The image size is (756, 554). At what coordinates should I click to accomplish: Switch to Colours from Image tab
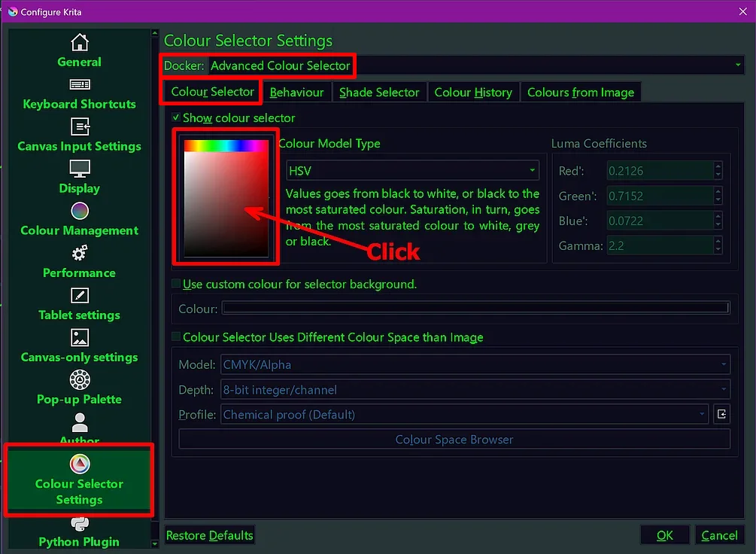[581, 92]
